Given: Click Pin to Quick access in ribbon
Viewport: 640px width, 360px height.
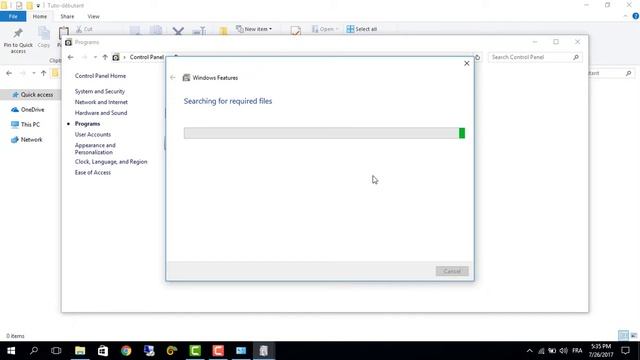Looking at the screenshot, I should pyautogui.click(x=18, y=40).
